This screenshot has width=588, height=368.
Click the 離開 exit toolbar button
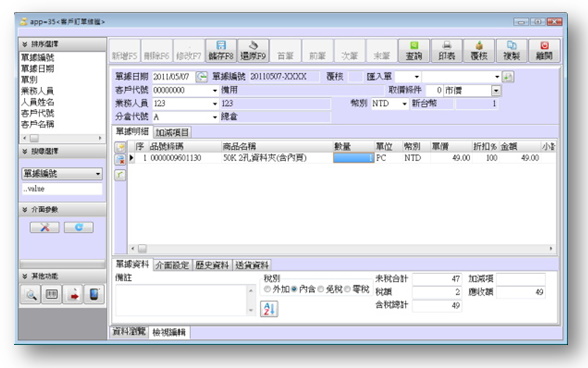pyautogui.click(x=544, y=50)
